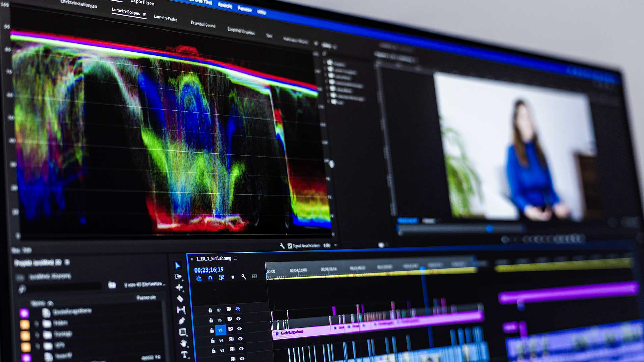The height and width of the screenshot is (362, 644).
Task: Close the 1_EX_1_Einfuehrung sequence tab
Action: (192, 259)
